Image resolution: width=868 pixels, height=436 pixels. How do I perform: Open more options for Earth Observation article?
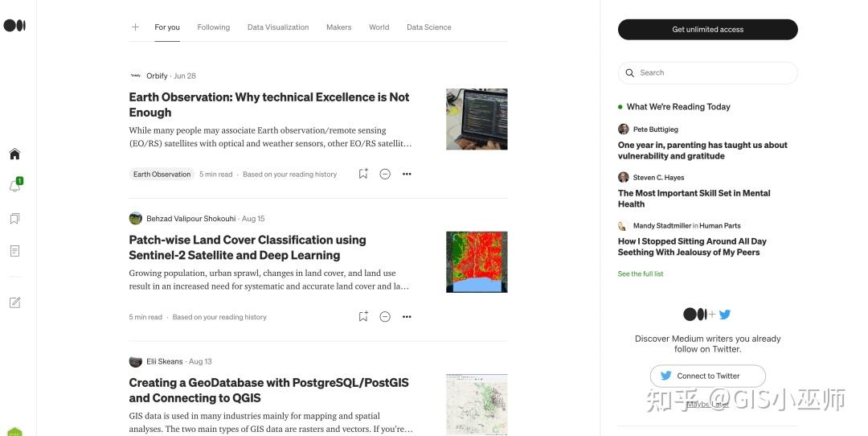tap(407, 174)
